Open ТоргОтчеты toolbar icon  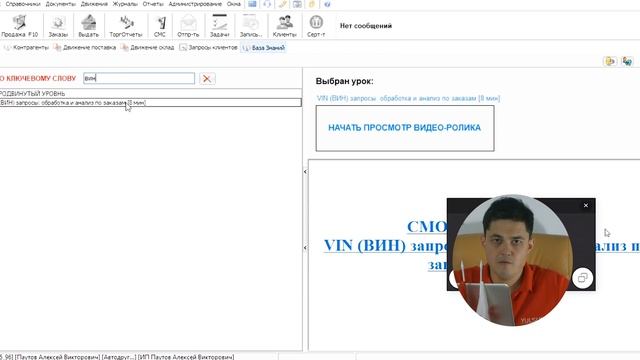(x=126, y=26)
